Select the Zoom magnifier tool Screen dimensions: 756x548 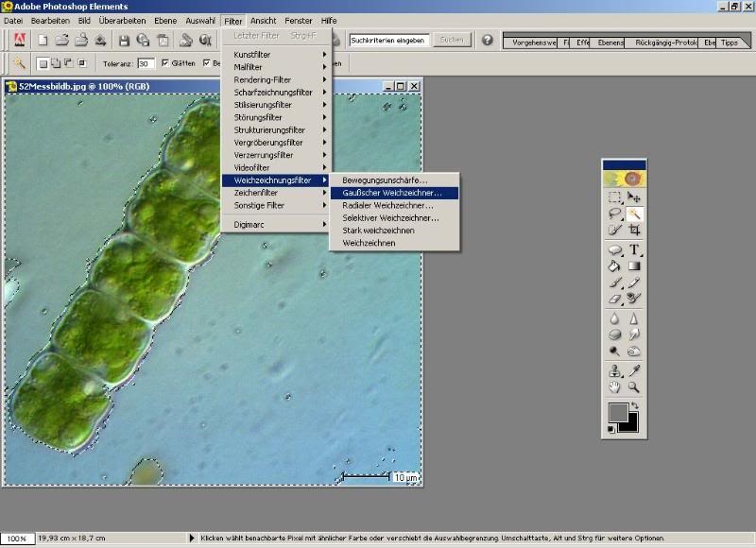click(634, 386)
